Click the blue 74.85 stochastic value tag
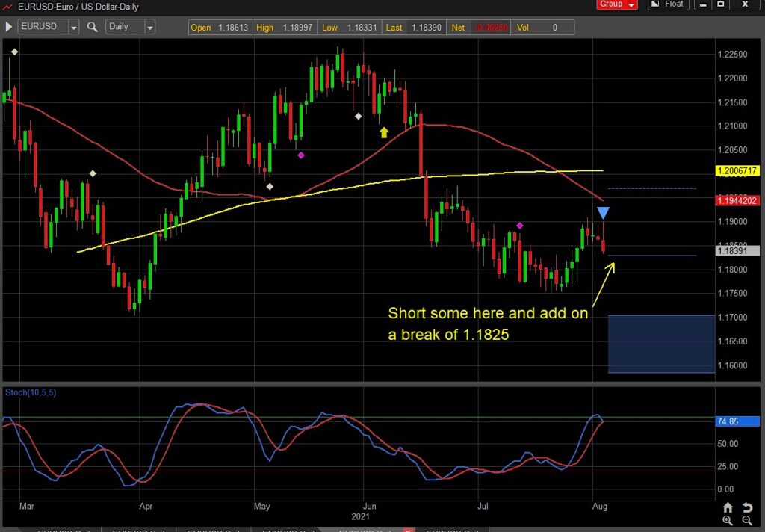This screenshot has width=765, height=532. [x=737, y=421]
